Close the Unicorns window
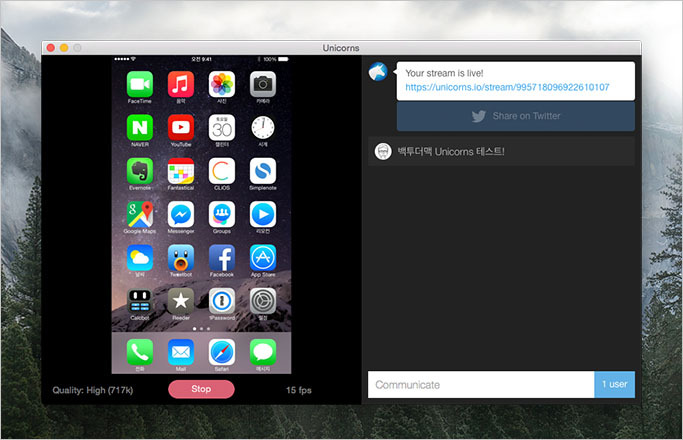This screenshot has width=683, height=440. (51, 48)
